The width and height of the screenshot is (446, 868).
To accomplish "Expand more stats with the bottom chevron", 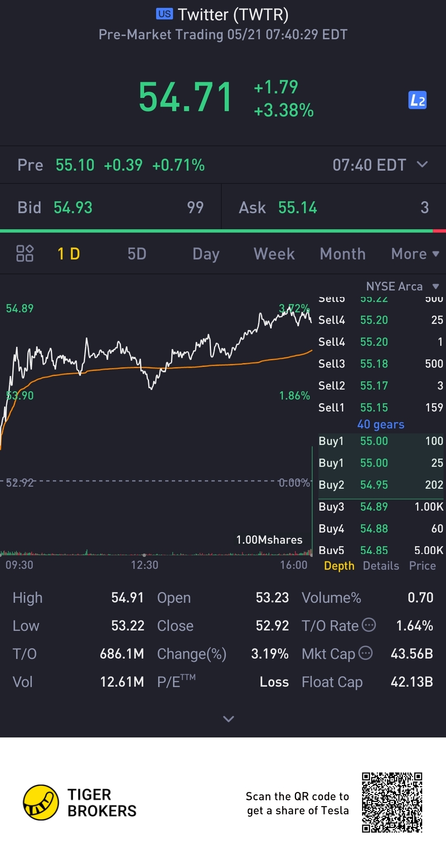I will point(228,719).
